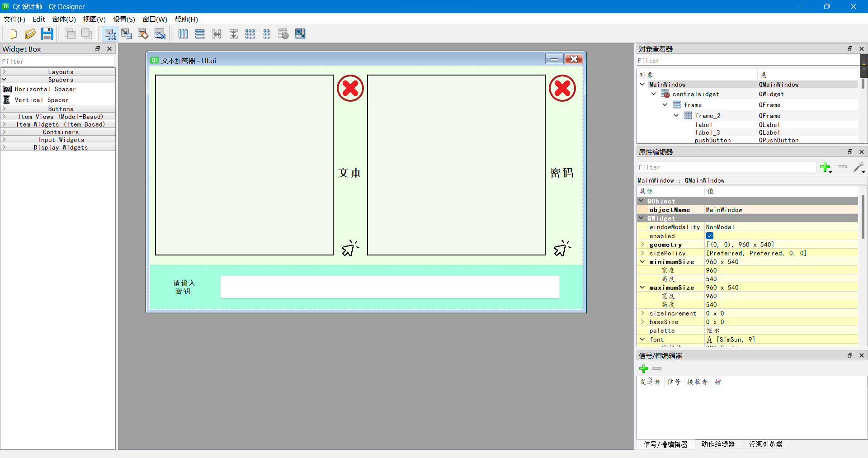868x458 pixels.
Task: Enable the enabled checkbox for MainWindow
Action: point(709,236)
